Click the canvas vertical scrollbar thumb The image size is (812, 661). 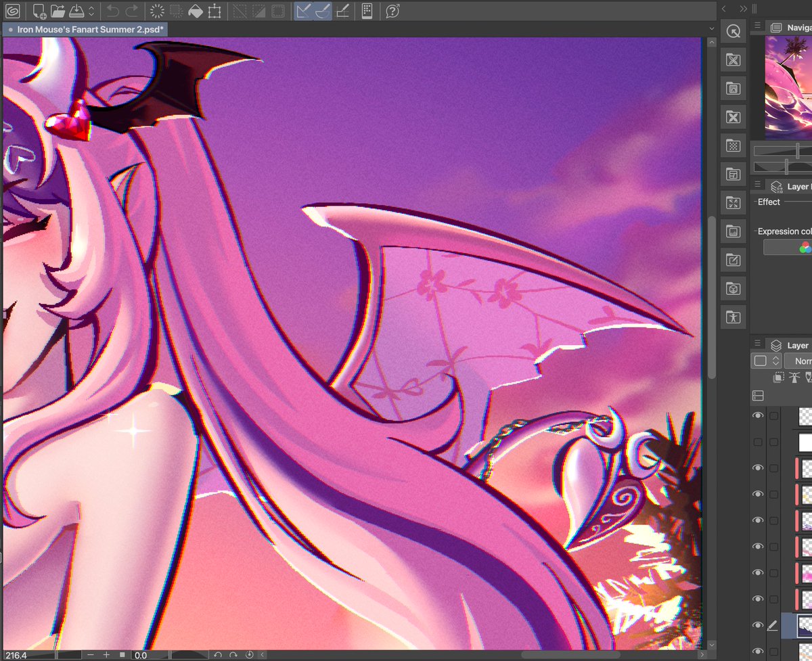pyautogui.click(x=711, y=298)
